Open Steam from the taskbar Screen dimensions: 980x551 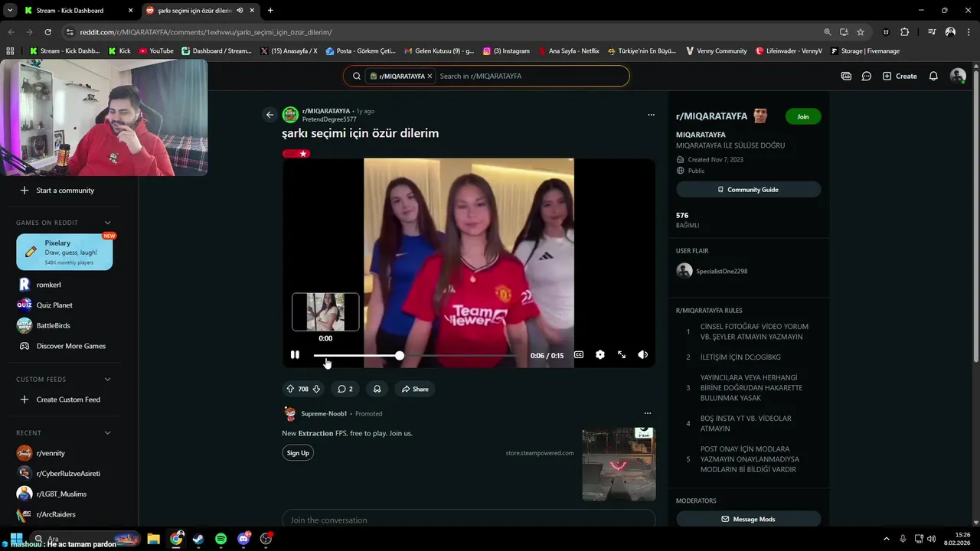[198, 539]
